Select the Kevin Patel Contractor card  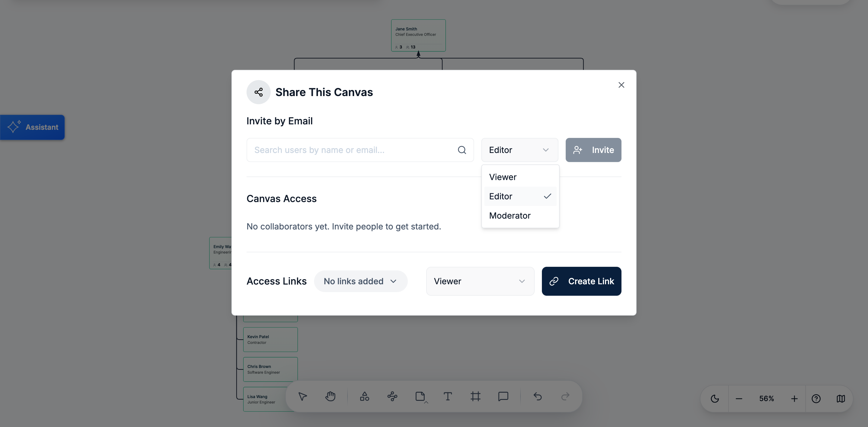[x=270, y=339]
